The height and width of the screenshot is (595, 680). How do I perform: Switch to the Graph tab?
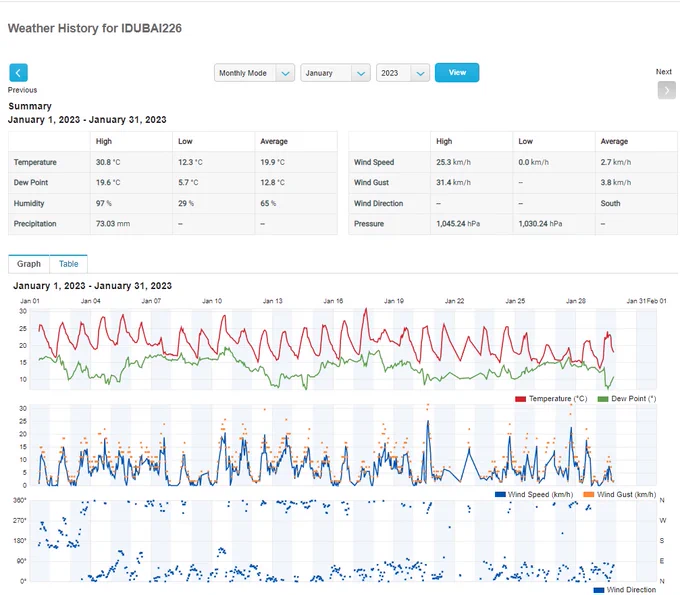[29, 264]
